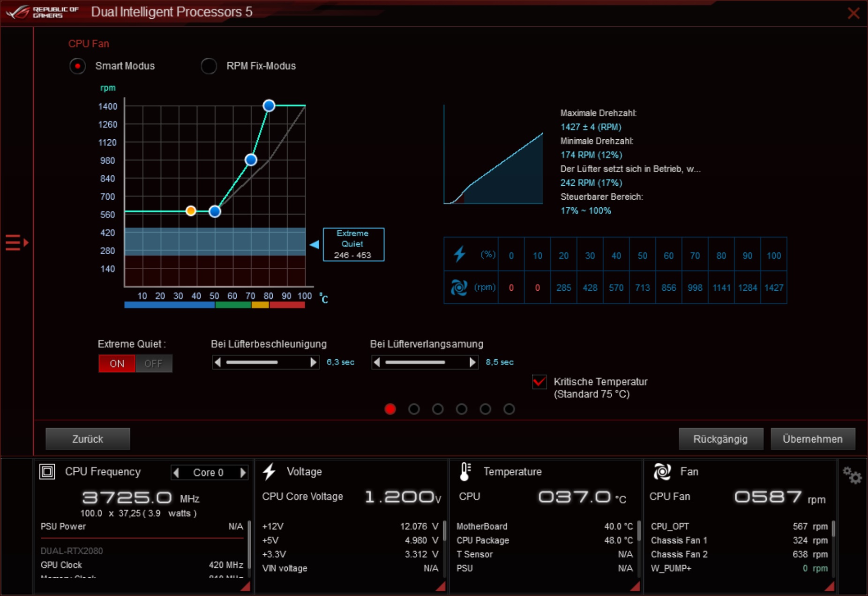Open monitor settings gear icon

852,476
